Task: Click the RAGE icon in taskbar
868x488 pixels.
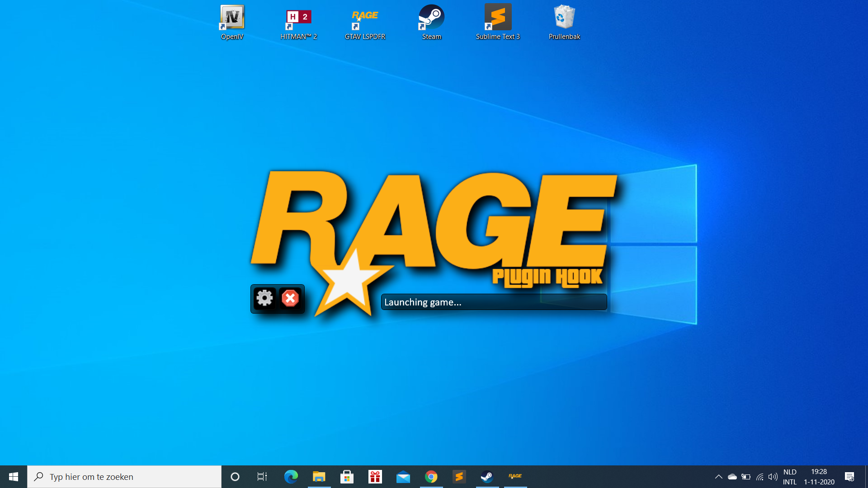Action: point(515,476)
